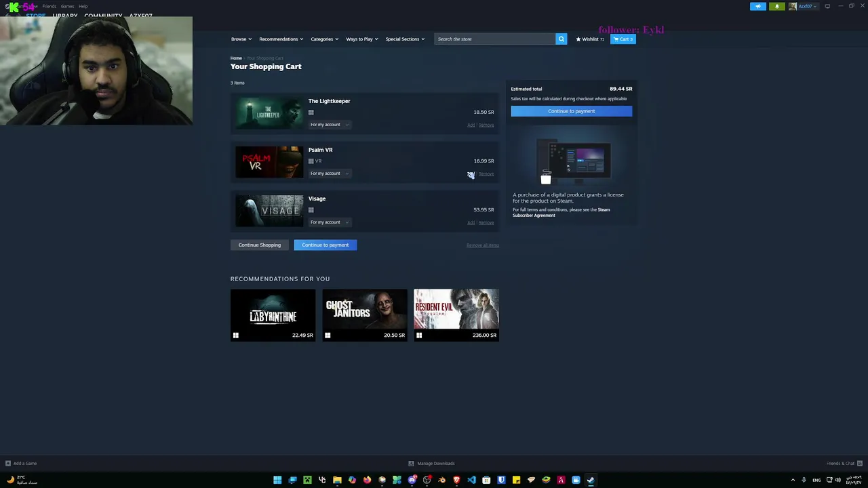Open the Wishlist button
Image resolution: width=868 pixels, height=488 pixels.
[x=590, y=39]
